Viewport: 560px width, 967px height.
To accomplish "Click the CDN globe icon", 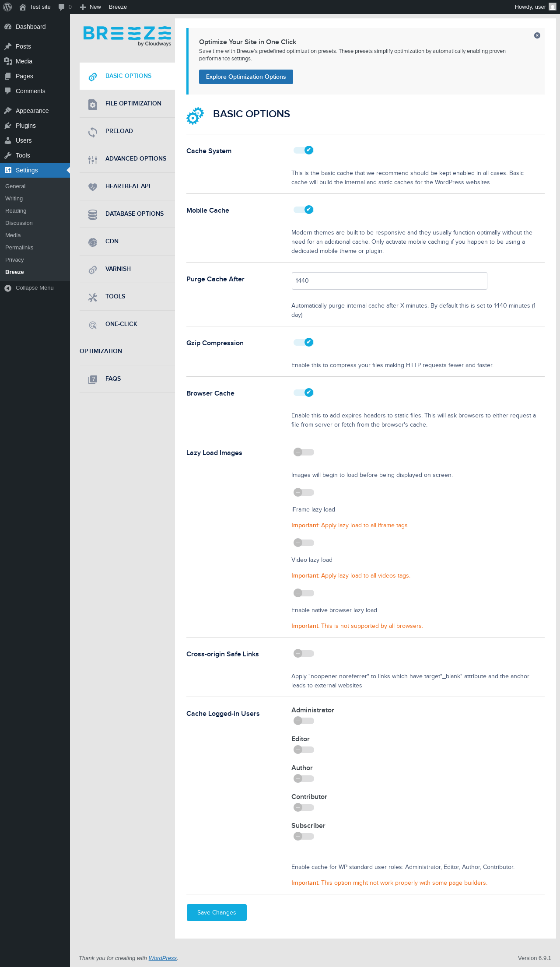I will 93,242.
